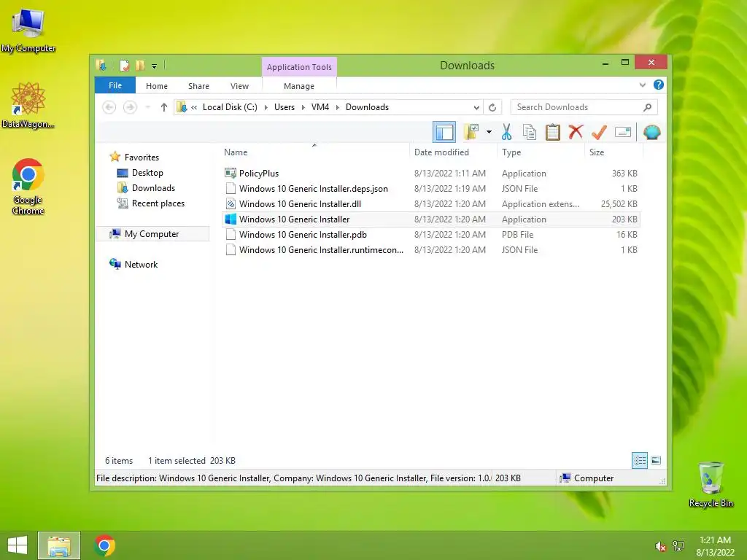The image size is (747, 560).
Task: Go up one folder level arrow
Action: click(164, 107)
